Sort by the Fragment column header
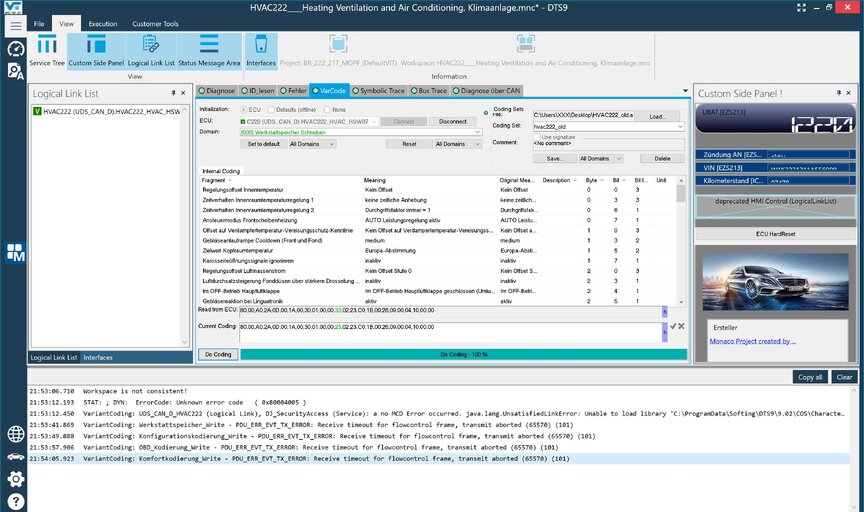The height and width of the screenshot is (512, 864). 214,180
